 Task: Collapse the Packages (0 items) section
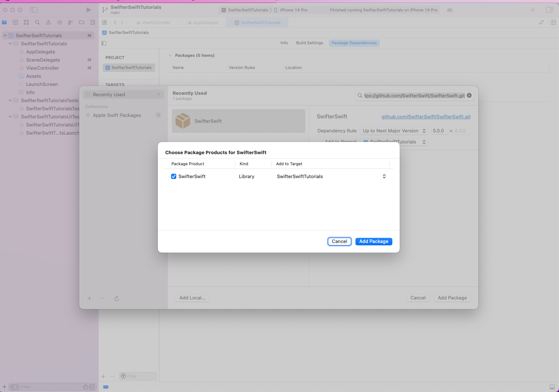170,55
